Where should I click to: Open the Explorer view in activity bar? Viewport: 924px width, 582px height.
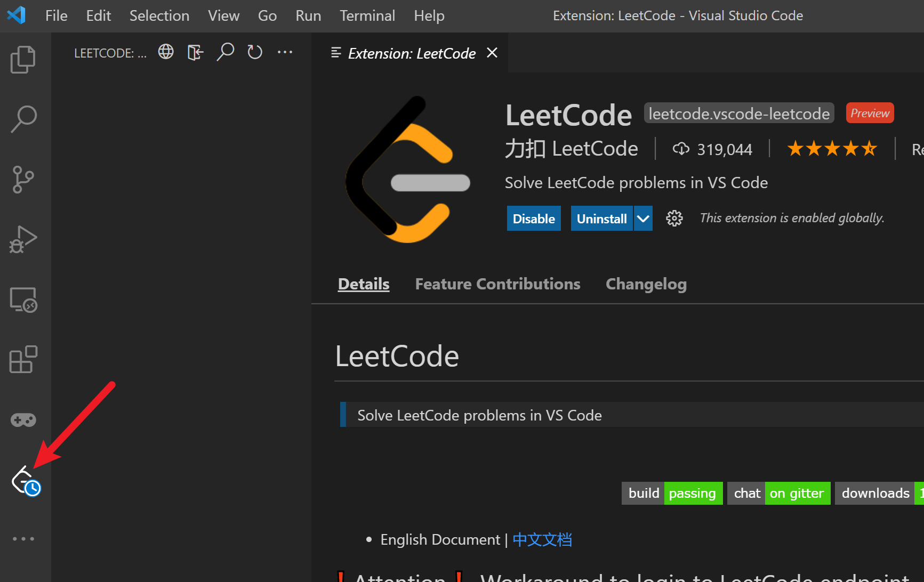[x=23, y=59]
